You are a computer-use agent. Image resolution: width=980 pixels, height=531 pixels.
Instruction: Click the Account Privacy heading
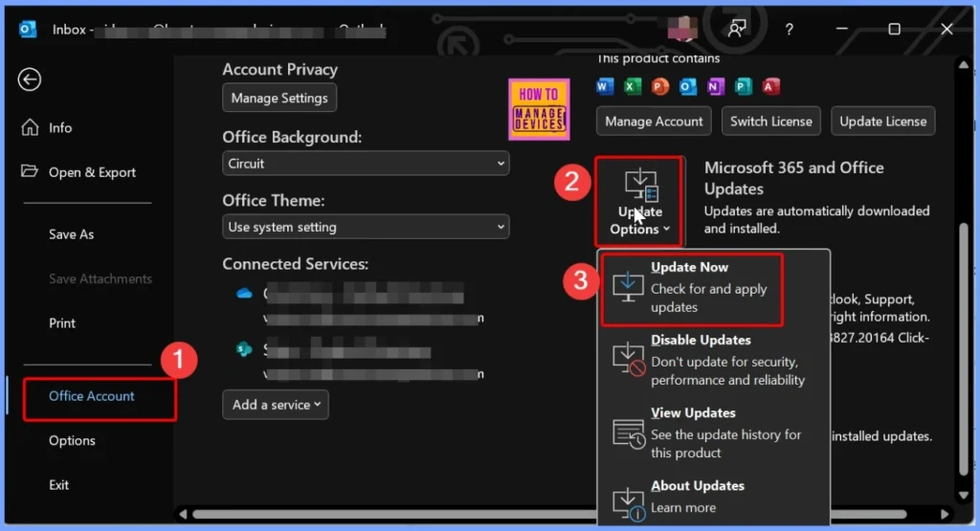click(280, 69)
